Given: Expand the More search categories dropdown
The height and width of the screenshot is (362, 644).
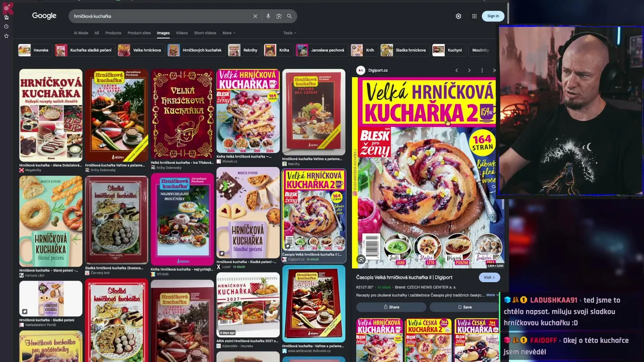Looking at the screenshot, I should [x=229, y=33].
